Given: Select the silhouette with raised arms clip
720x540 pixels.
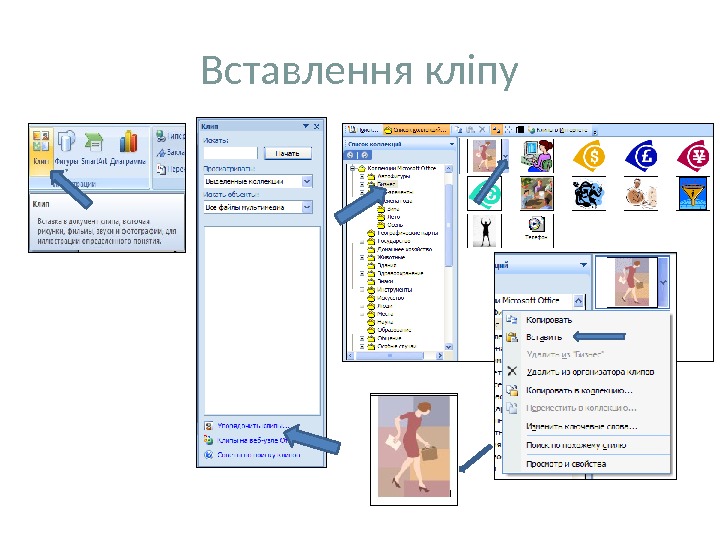Looking at the screenshot, I should click(484, 231).
